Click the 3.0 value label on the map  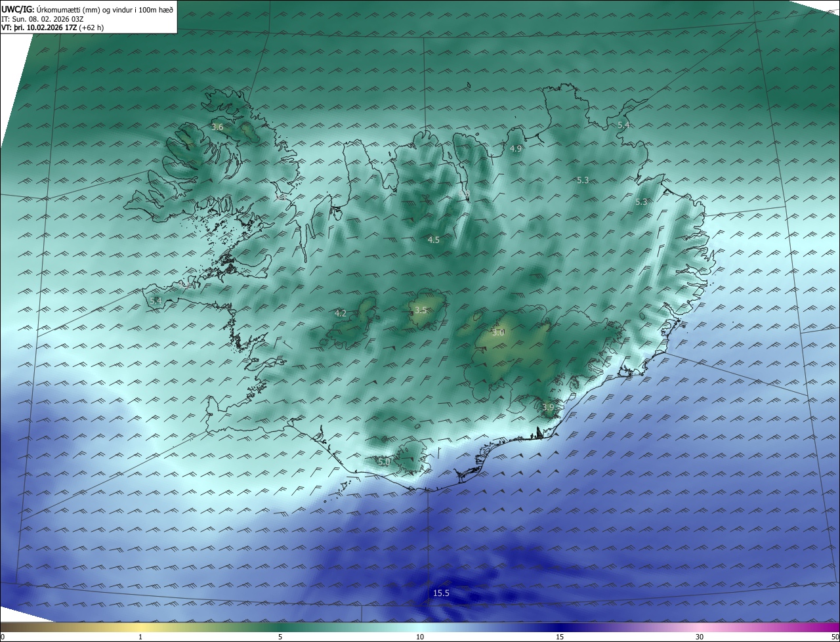[x=498, y=333]
